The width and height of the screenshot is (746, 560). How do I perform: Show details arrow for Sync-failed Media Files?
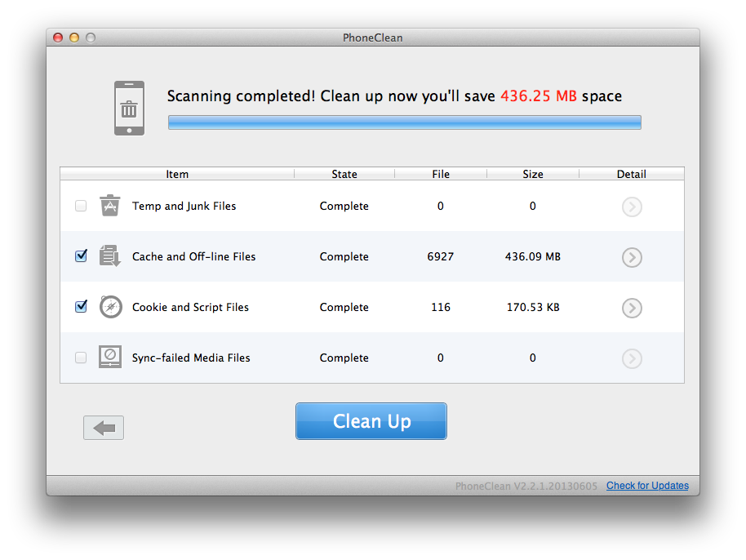631,358
